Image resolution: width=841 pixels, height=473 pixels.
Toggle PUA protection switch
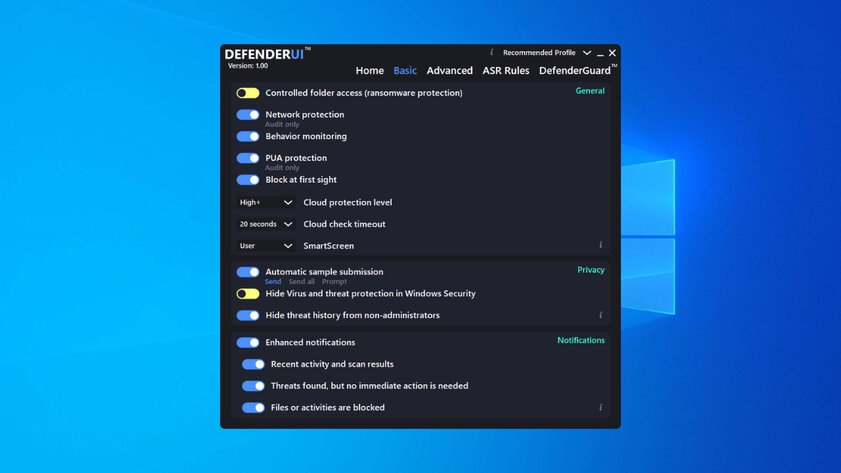coord(248,158)
